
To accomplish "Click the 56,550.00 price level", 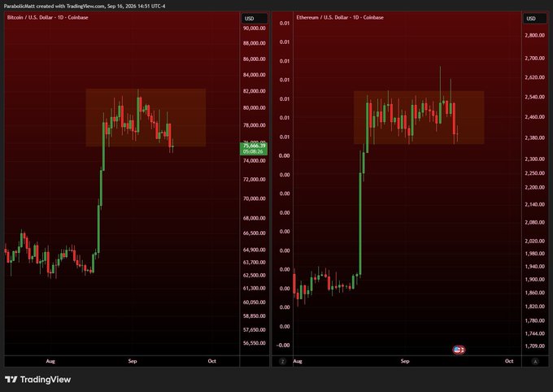I will coord(255,343).
